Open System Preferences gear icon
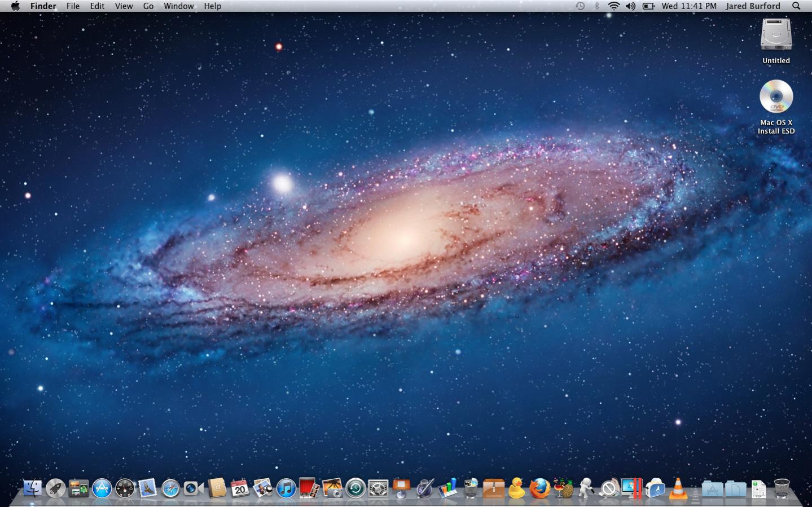Screen dimensions: 812x507 tap(378, 488)
